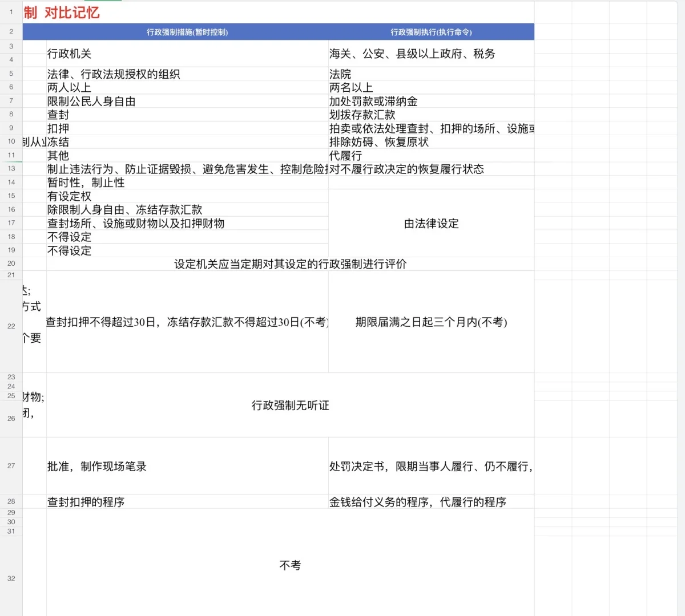Select the cell 设定机关应当定期对其设定的行政强制进行评价

(x=290, y=264)
